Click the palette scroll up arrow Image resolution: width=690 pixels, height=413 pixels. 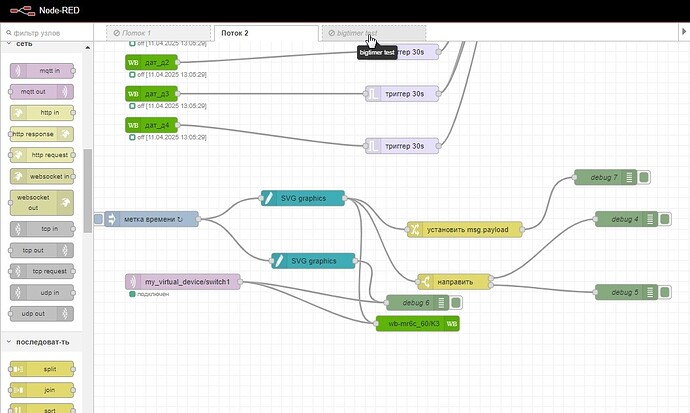(88, 47)
